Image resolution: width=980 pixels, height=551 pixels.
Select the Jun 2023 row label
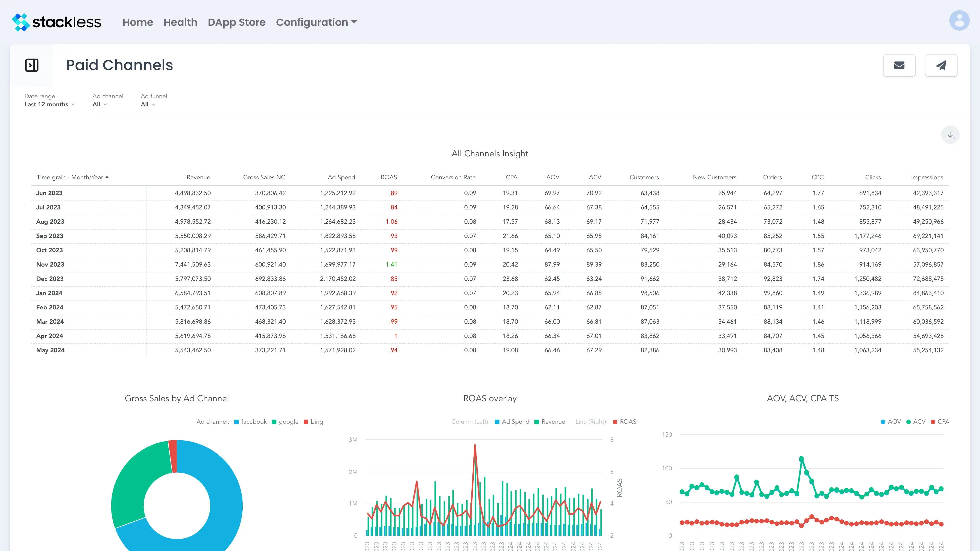pos(49,193)
